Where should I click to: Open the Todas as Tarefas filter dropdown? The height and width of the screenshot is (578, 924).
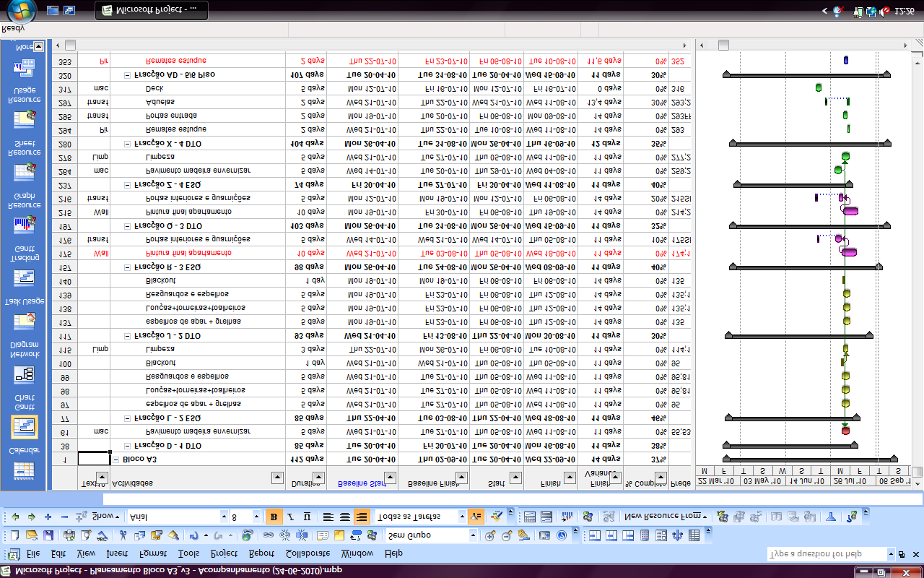pyautogui.click(x=462, y=517)
